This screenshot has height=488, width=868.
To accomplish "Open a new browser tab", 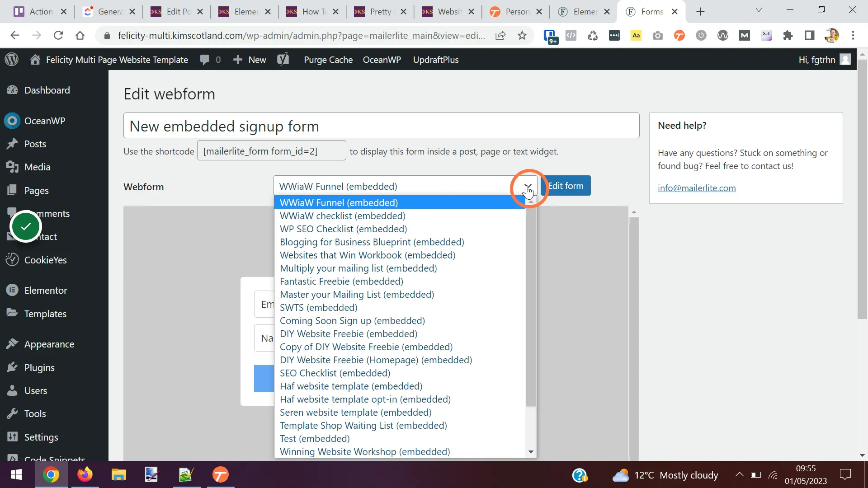I will click(700, 12).
